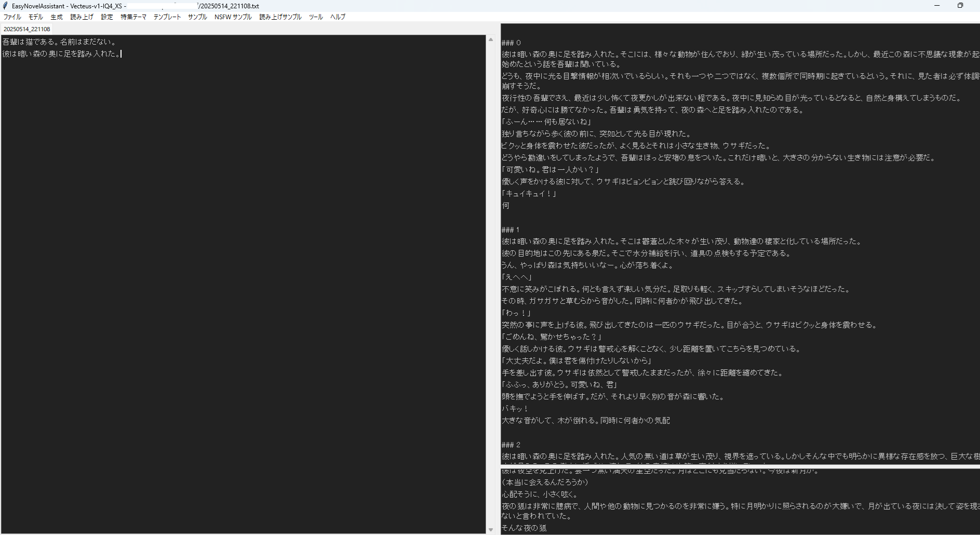Open the 読み上げサンプル menu
Screen dimensions: 980x535
point(280,17)
